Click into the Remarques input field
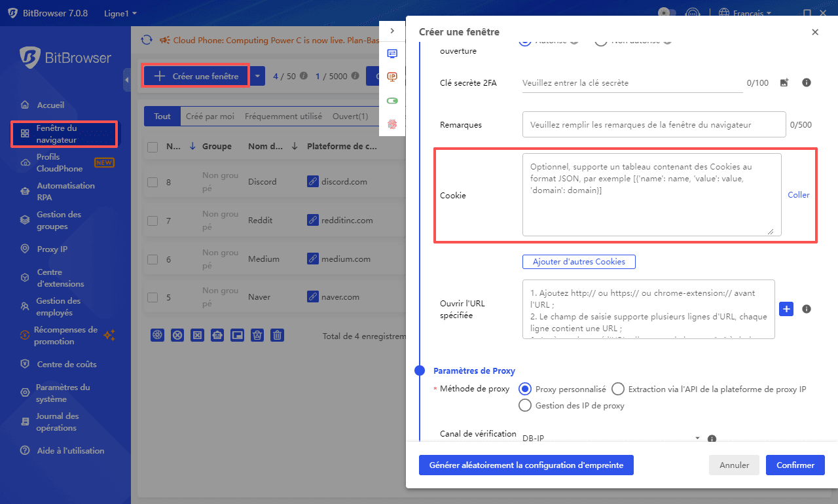 tap(653, 124)
